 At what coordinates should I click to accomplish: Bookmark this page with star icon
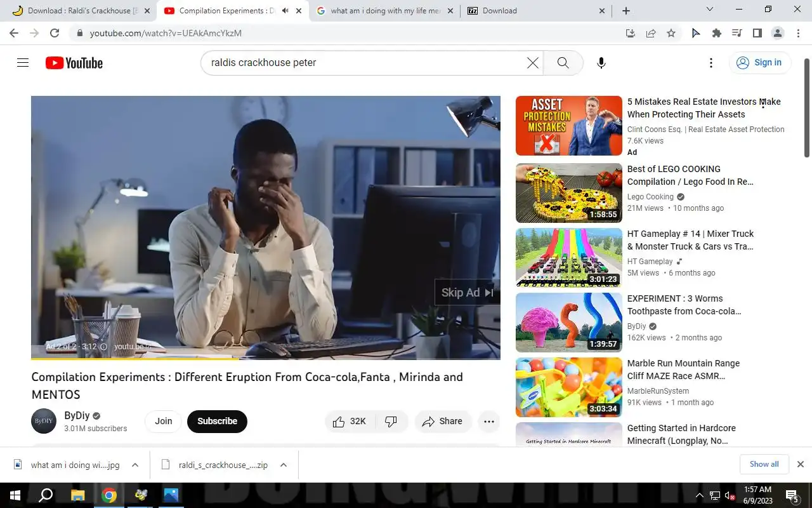click(x=671, y=33)
